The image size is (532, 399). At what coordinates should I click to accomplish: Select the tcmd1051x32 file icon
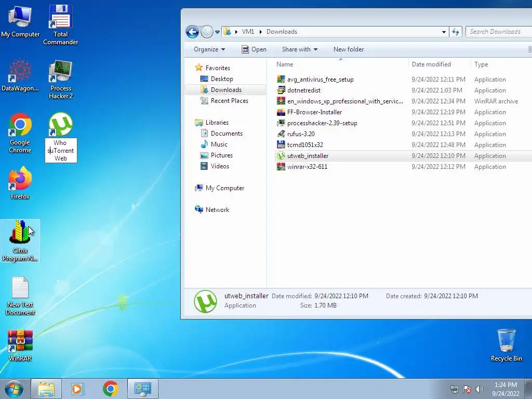[x=281, y=145]
